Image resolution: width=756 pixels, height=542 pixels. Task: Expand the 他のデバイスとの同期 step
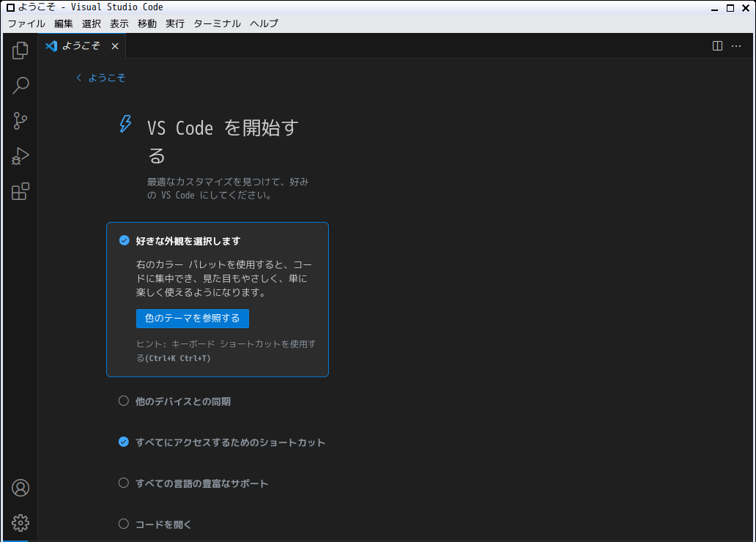[x=182, y=401]
